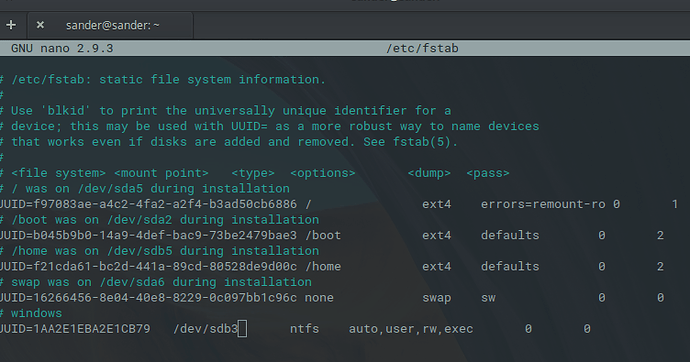Click pass value 1 in the root row

675,204
